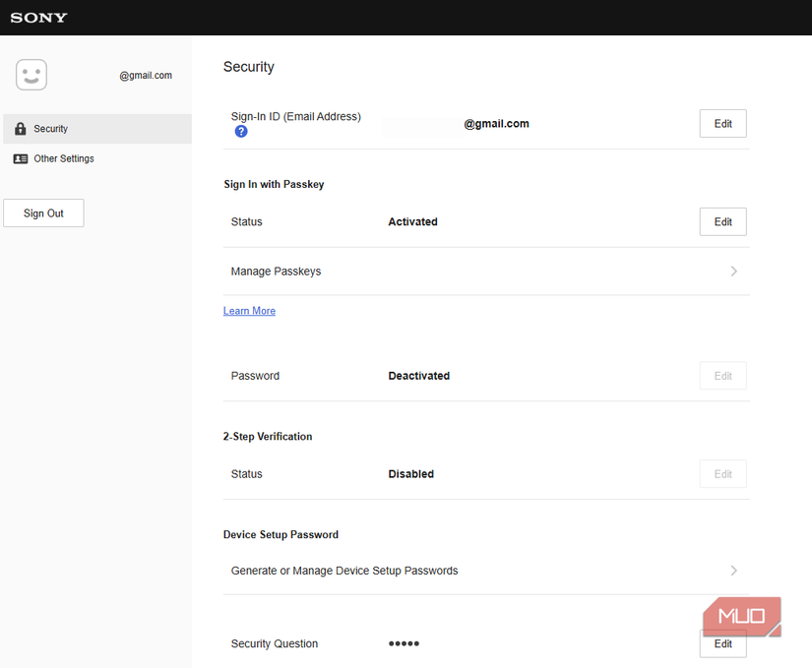Click the MUO watermark logo
812x668 pixels.
pos(741,616)
